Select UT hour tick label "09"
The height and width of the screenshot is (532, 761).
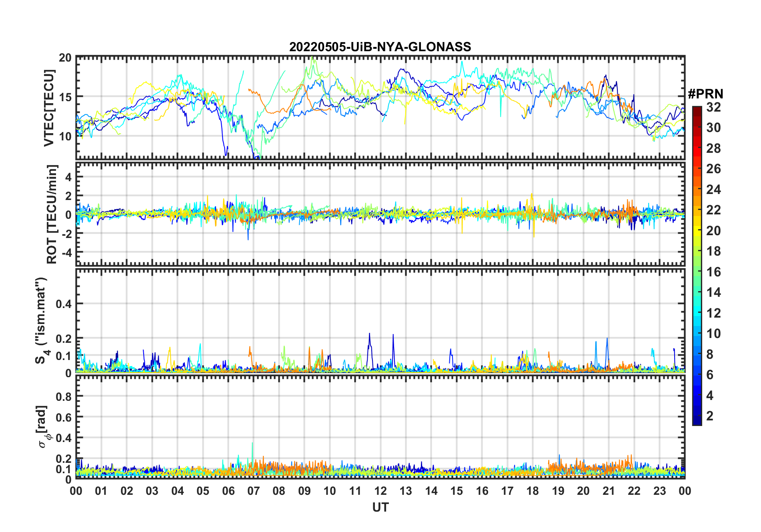[x=304, y=491]
